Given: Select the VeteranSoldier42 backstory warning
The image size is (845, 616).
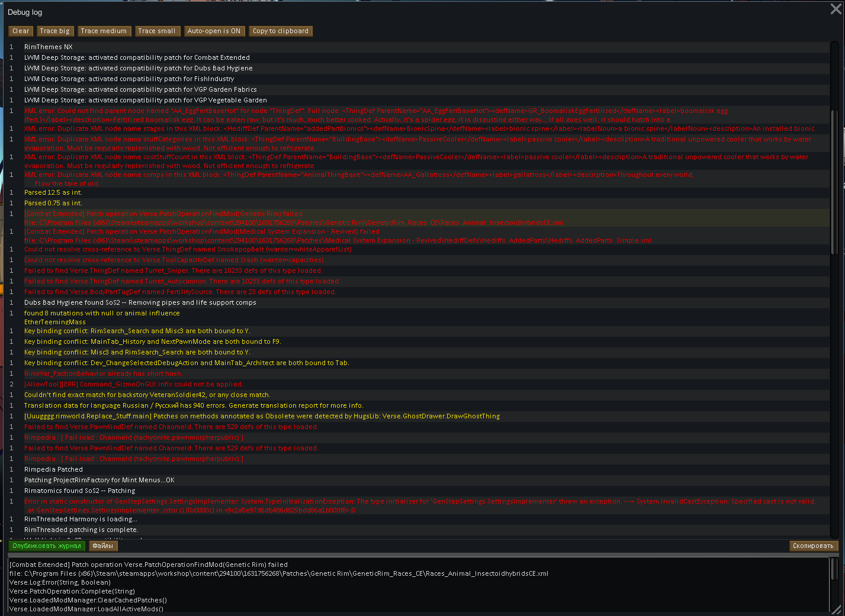Looking at the screenshot, I should (419, 395).
